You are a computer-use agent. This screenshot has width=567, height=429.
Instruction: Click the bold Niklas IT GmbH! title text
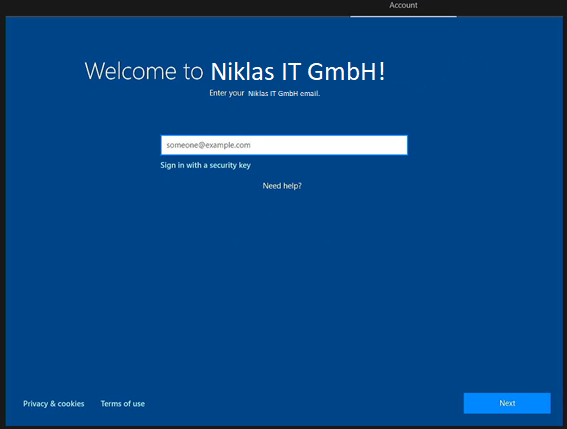[x=298, y=71]
